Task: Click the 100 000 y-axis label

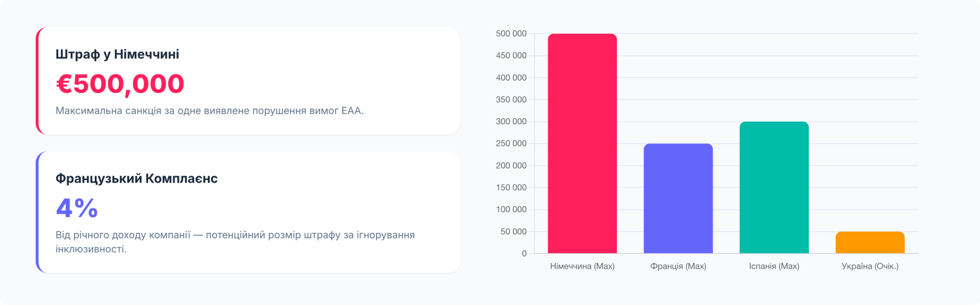Action: click(x=511, y=209)
